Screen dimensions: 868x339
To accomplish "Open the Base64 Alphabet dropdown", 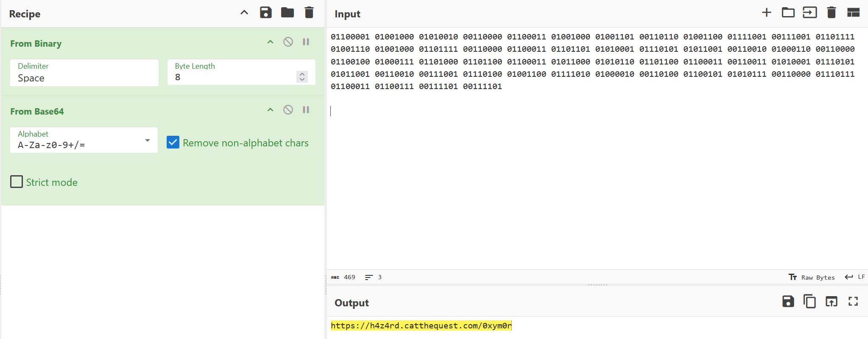I will 84,140.
